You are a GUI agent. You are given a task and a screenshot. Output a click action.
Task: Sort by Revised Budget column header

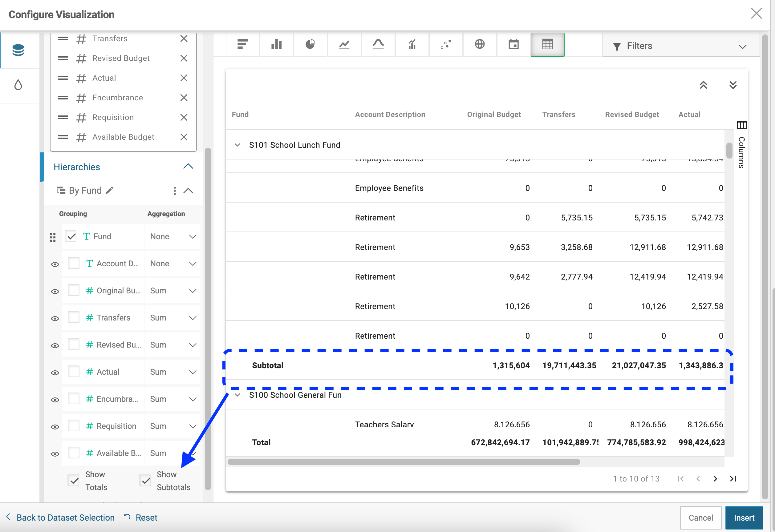tap(632, 114)
